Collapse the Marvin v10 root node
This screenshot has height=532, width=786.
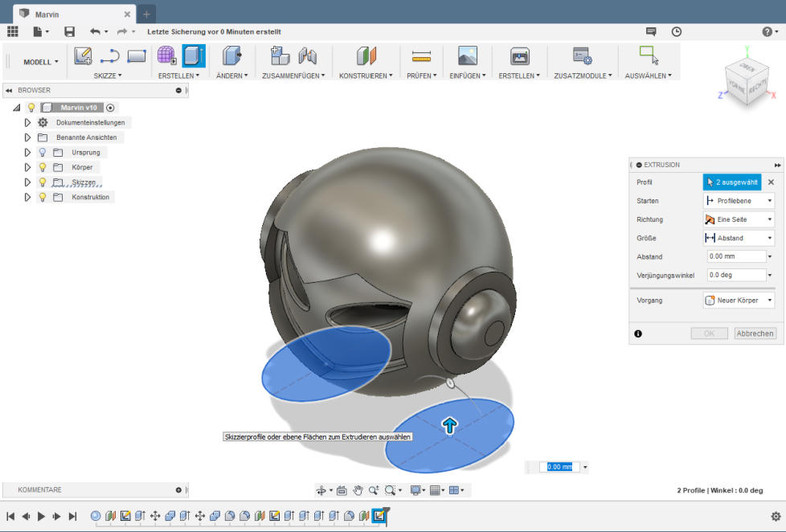point(17,108)
